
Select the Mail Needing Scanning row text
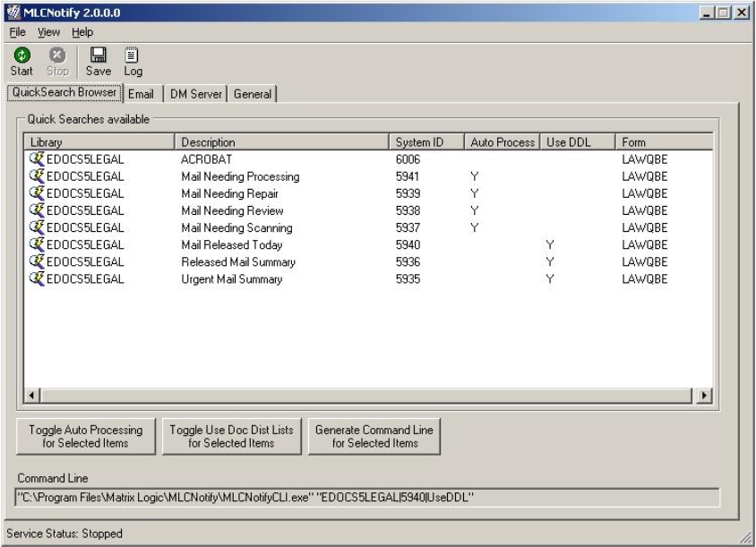(236, 227)
